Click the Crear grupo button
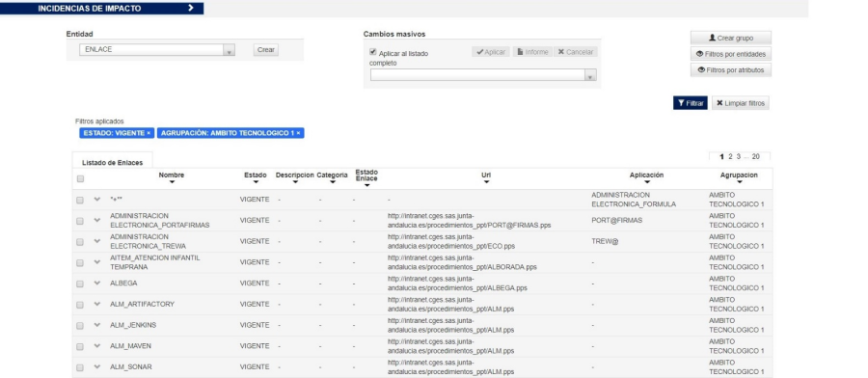The image size is (868, 378). [731, 39]
